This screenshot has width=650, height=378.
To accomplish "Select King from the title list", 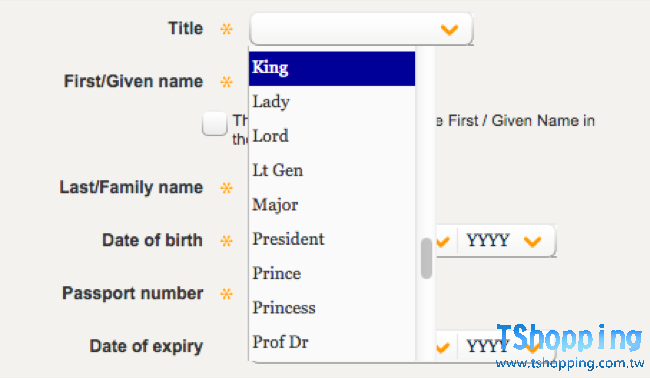I will (x=332, y=68).
